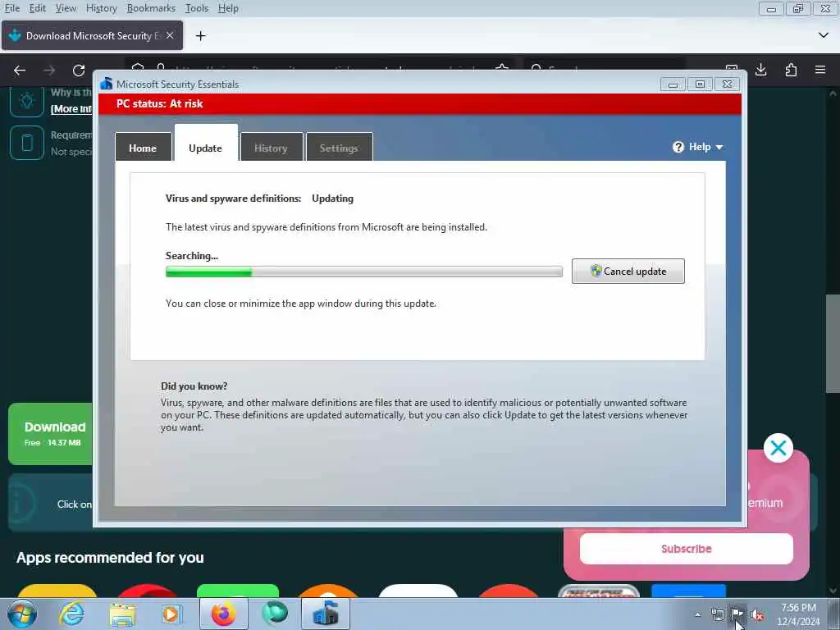
Task: Click Security Essentials taskbar icon
Action: pos(326,614)
